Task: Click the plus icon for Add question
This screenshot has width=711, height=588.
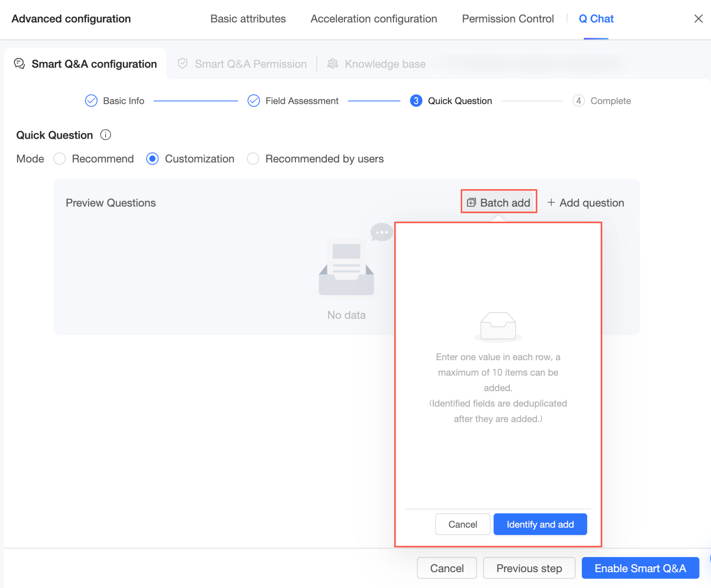Action: click(551, 203)
